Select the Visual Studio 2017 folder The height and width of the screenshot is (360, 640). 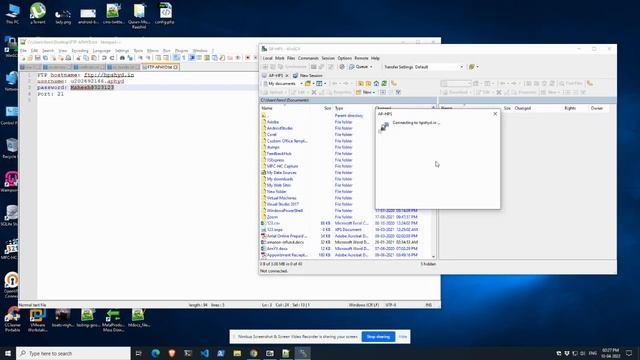point(283,204)
